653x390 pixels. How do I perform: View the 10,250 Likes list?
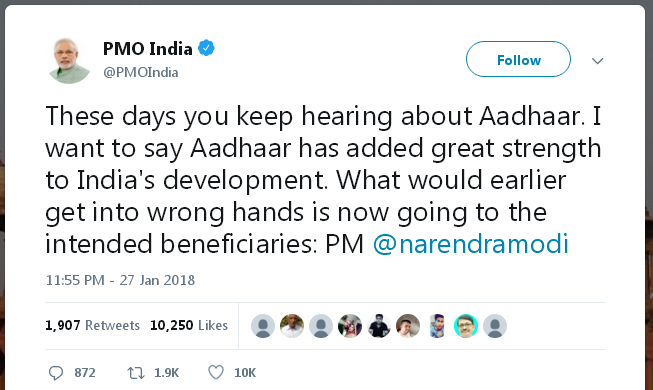pyautogui.click(x=189, y=325)
